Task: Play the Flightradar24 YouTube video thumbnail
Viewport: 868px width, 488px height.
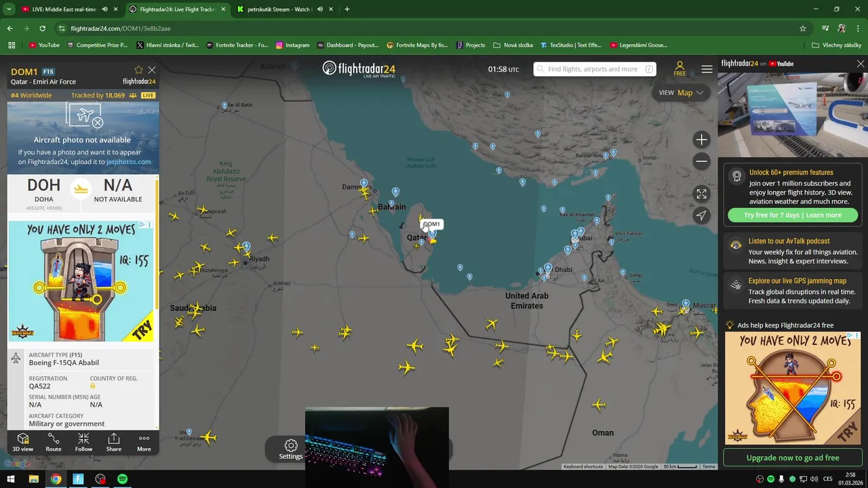Action: (x=793, y=114)
